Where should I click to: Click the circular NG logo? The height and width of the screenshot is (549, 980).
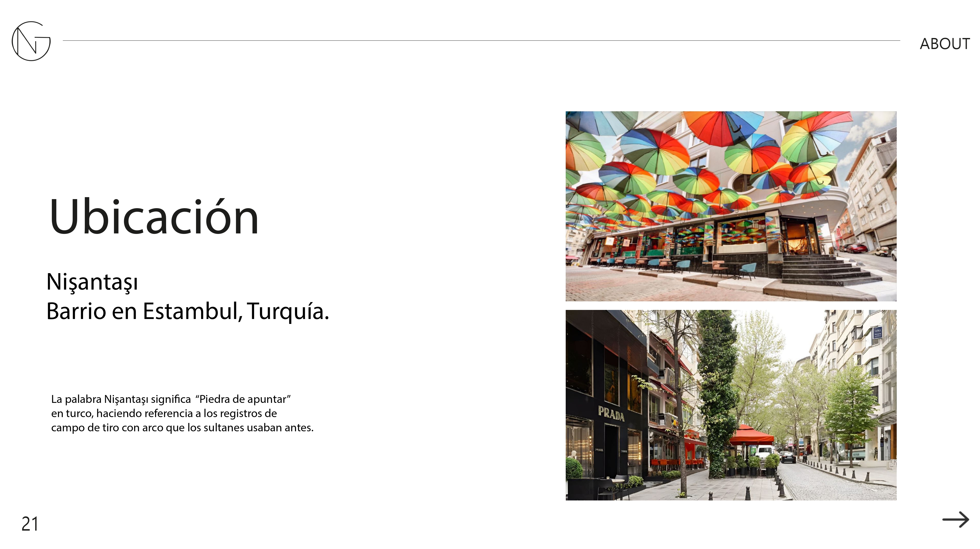[31, 41]
